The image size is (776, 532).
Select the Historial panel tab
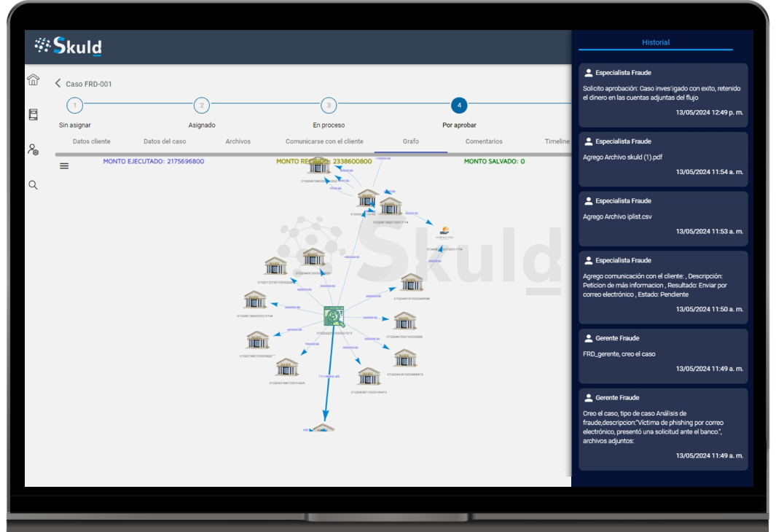(655, 42)
